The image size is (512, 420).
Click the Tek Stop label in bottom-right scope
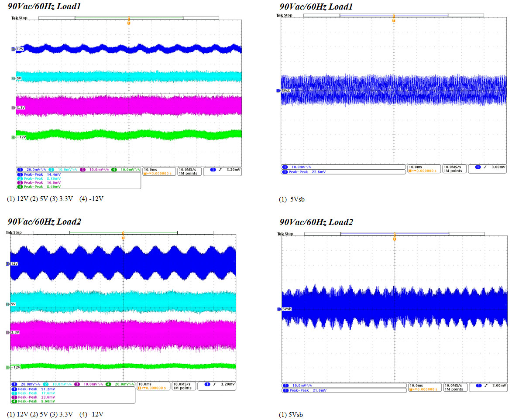286,234
